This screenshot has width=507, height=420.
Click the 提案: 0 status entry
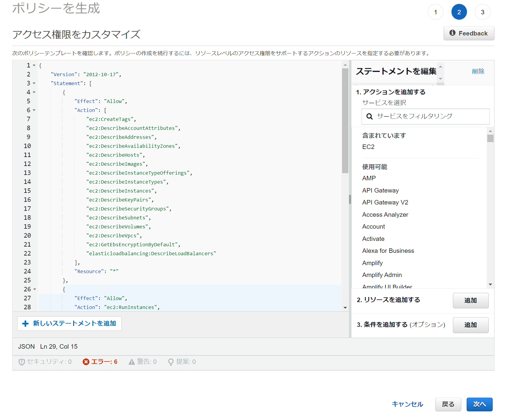[182, 362]
